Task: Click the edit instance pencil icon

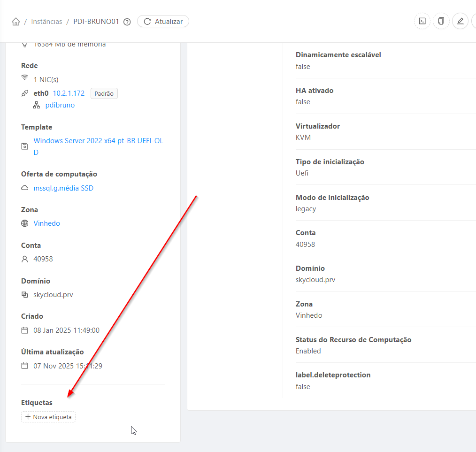Action: point(460,21)
